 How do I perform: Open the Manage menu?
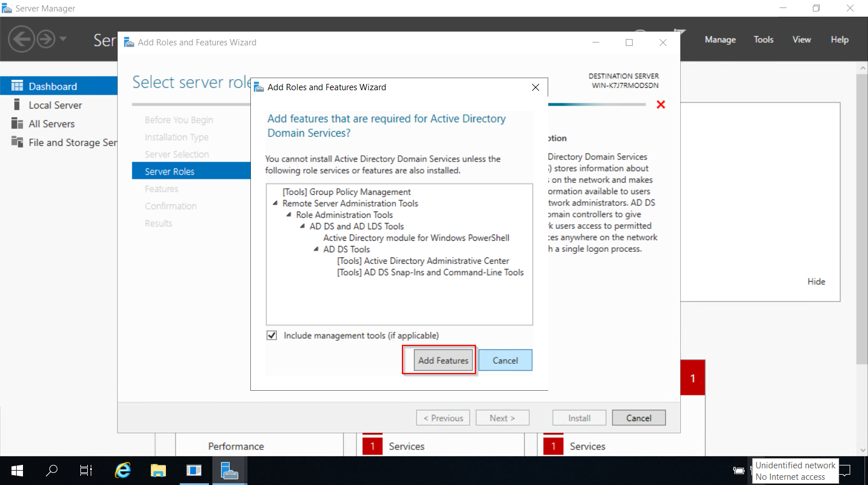720,39
